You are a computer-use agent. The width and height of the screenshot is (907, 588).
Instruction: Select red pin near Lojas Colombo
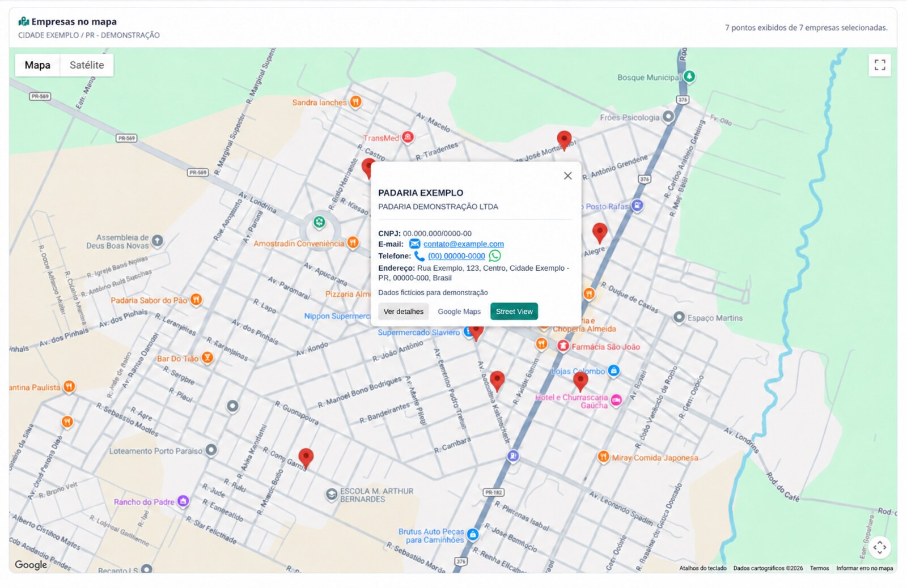coord(580,381)
